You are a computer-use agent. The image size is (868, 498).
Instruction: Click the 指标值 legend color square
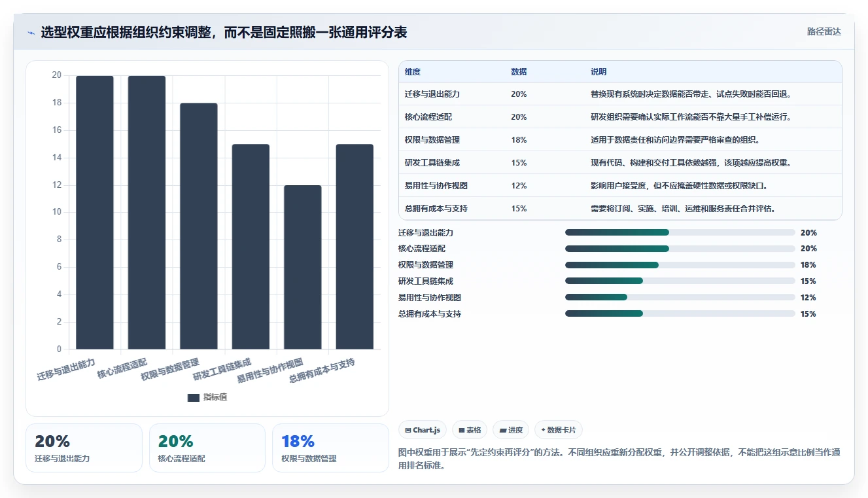coord(193,397)
